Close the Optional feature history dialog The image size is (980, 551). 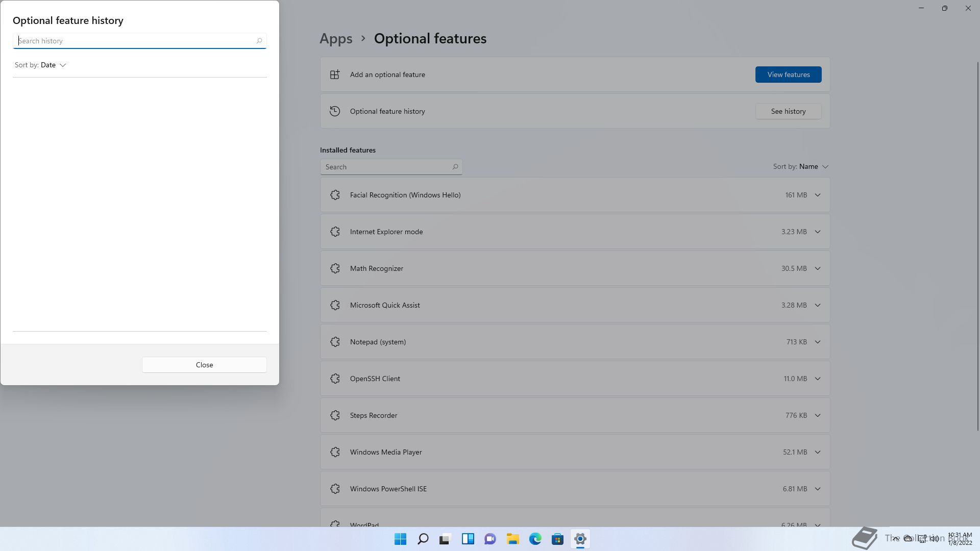[x=204, y=365]
